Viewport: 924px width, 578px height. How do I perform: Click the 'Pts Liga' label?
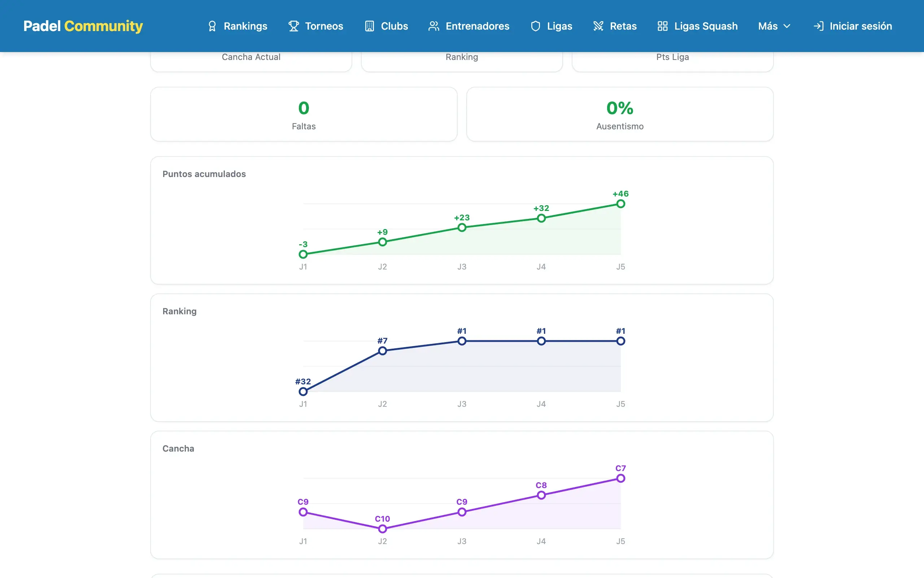tap(672, 57)
